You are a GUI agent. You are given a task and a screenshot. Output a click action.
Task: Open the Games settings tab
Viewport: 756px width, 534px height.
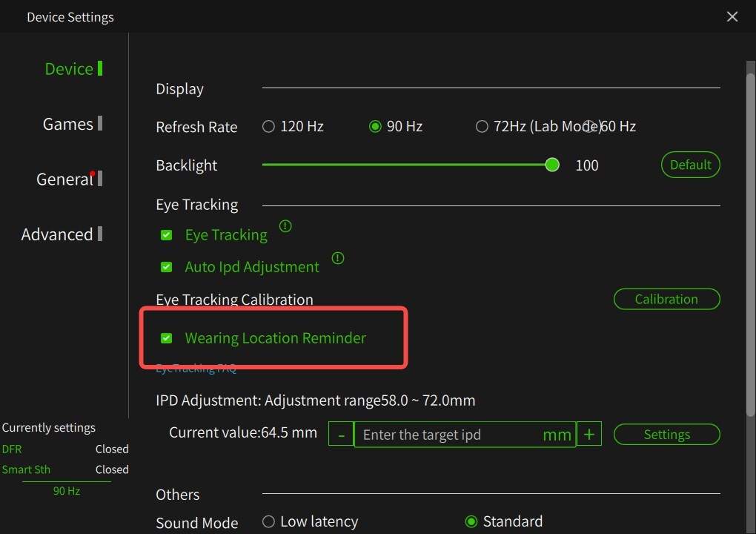[x=68, y=124]
